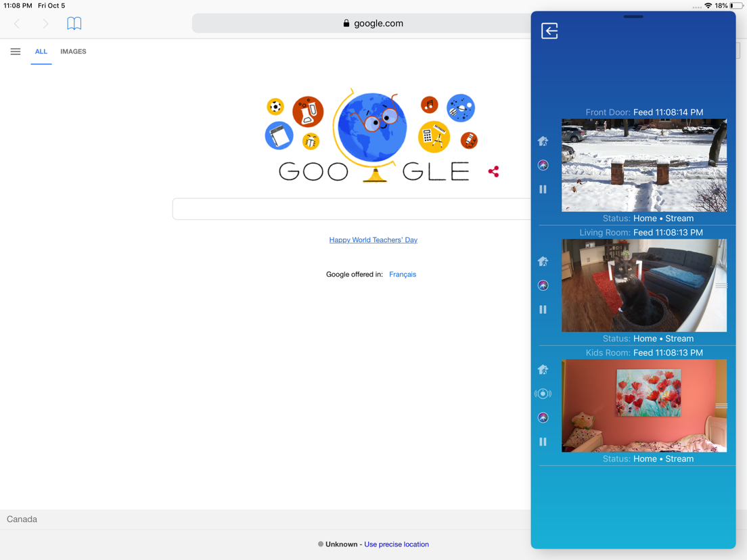The image size is (747, 560).
Task: Tap Front Door status Home • Stream text
Action: pyautogui.click(x=663, y=218)
